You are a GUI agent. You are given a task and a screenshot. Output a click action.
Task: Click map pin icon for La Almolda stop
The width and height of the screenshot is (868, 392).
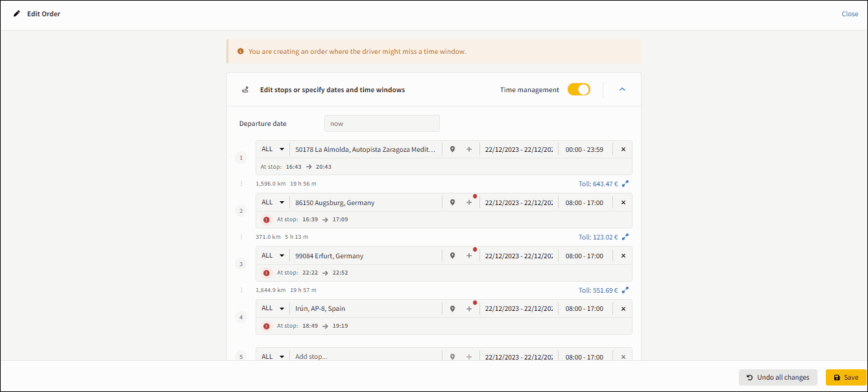(453, 149)
